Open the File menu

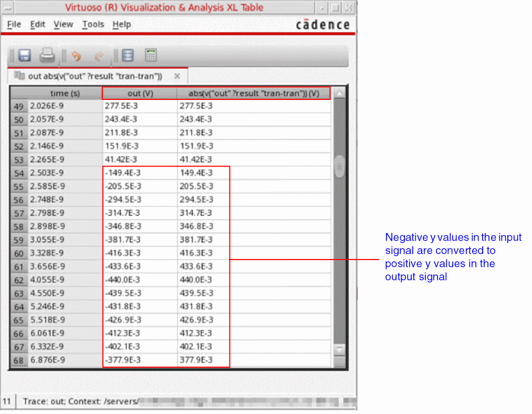coord(14,25)
